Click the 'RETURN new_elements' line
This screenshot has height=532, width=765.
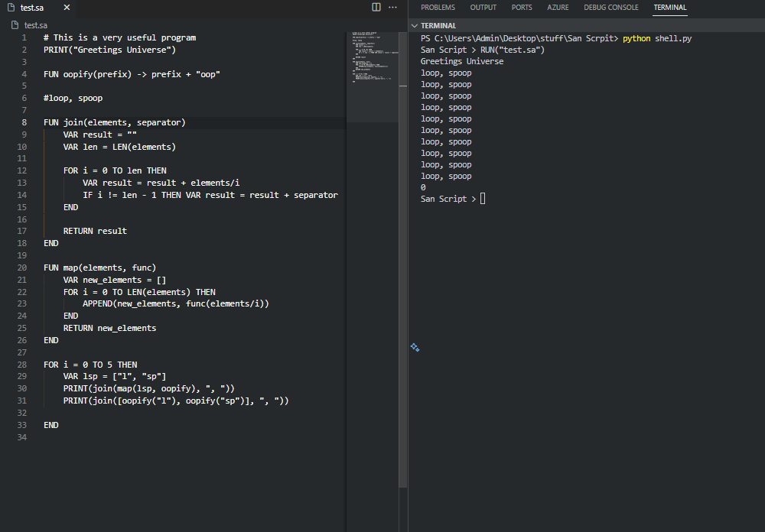109,328
